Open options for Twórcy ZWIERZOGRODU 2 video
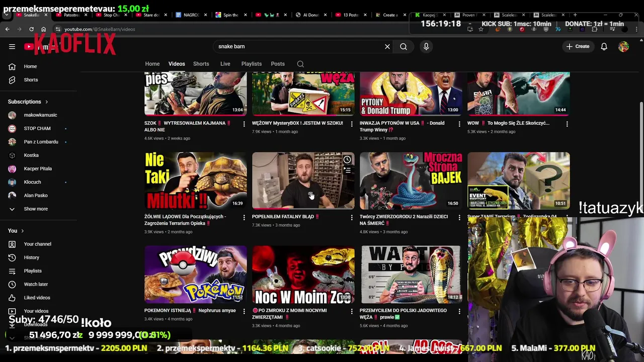The height and width of the screenshot is (362, 644). point(459,217)
